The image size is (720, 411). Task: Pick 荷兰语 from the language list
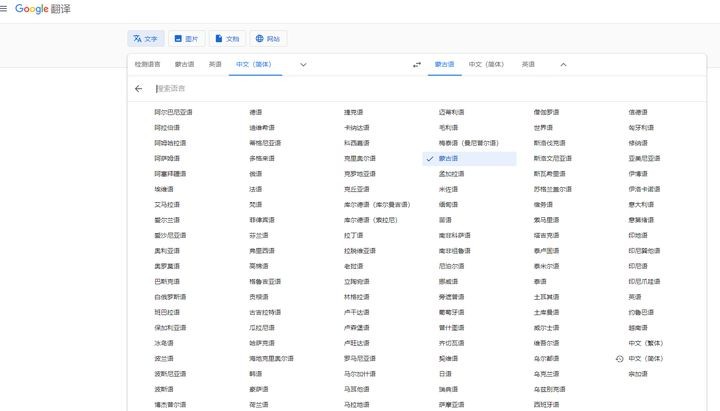[x=259, y=405]
